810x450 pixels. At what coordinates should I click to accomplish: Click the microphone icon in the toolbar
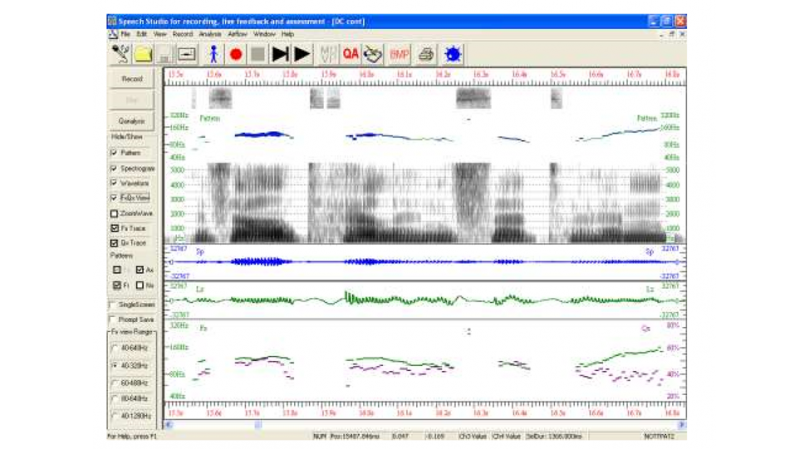[121, 54]
